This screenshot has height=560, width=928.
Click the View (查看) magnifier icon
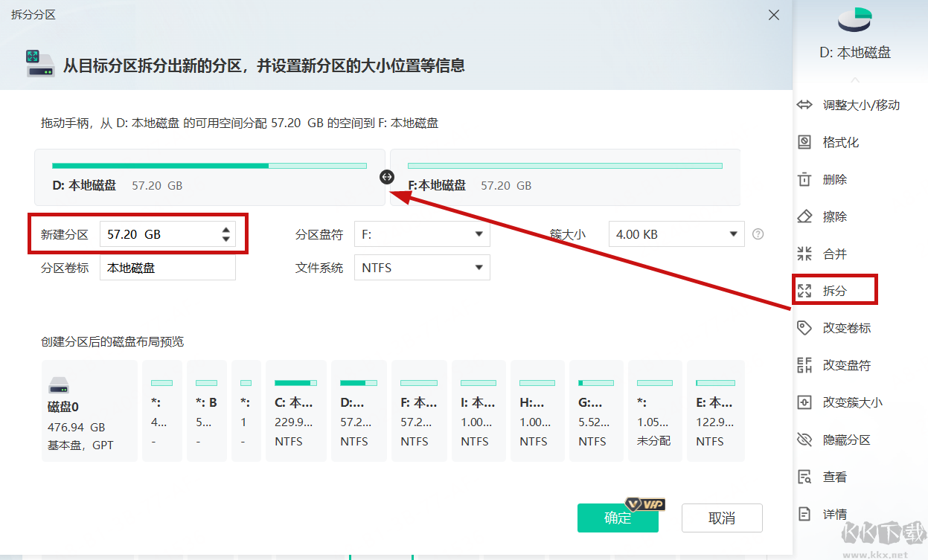tap(804, 477)
